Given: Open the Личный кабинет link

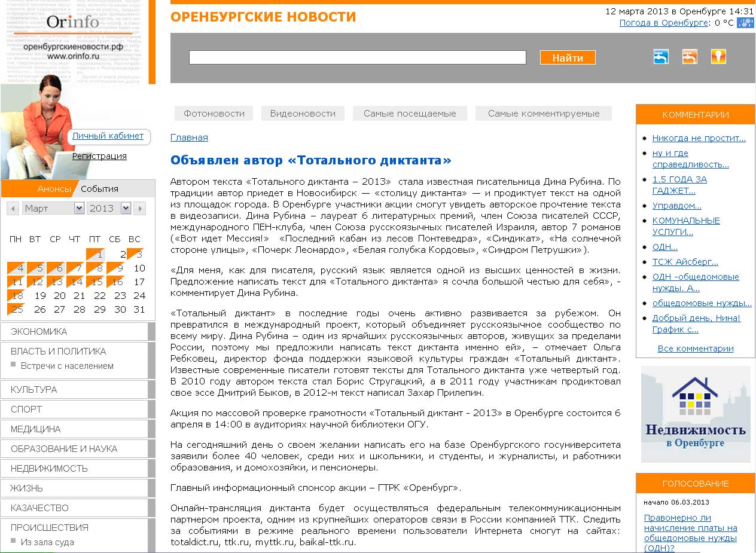Looking at the screenshot, I should (x=108, y=136).
